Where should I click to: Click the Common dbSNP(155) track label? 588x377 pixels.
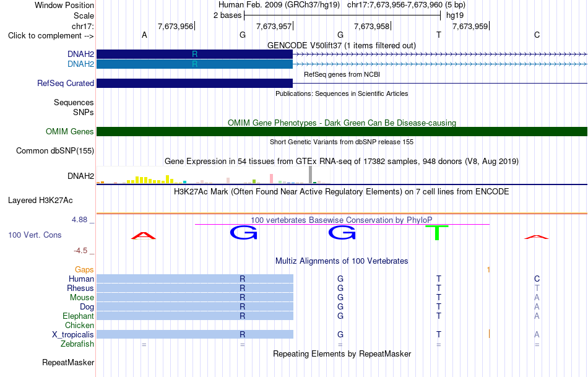[55, 151]
